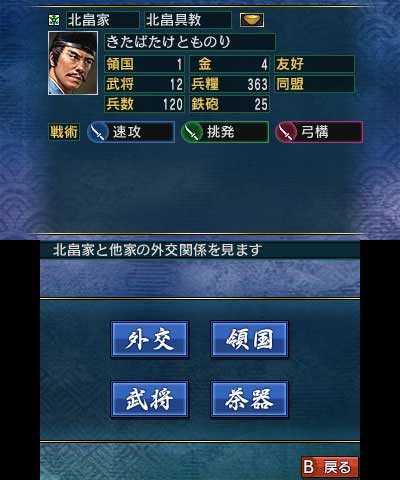
Task: Click the Kitabatake clan crest icon
Action: [54, 20]
